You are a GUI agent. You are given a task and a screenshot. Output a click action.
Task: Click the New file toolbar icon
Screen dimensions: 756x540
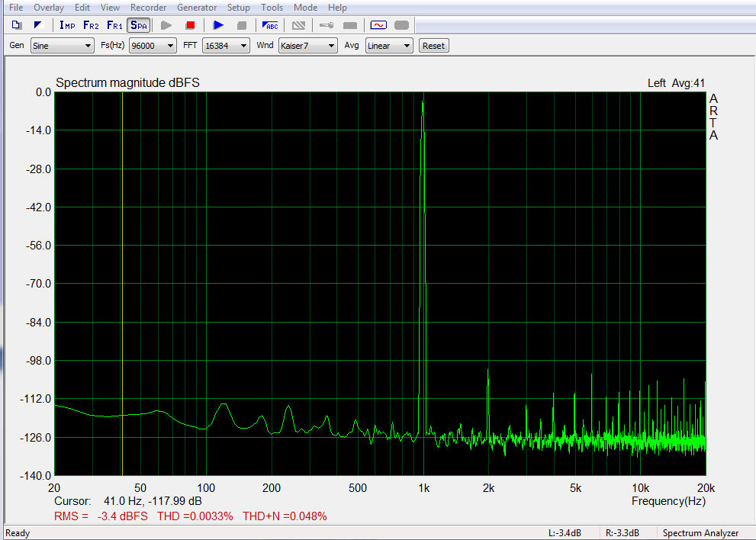[17, 25]
